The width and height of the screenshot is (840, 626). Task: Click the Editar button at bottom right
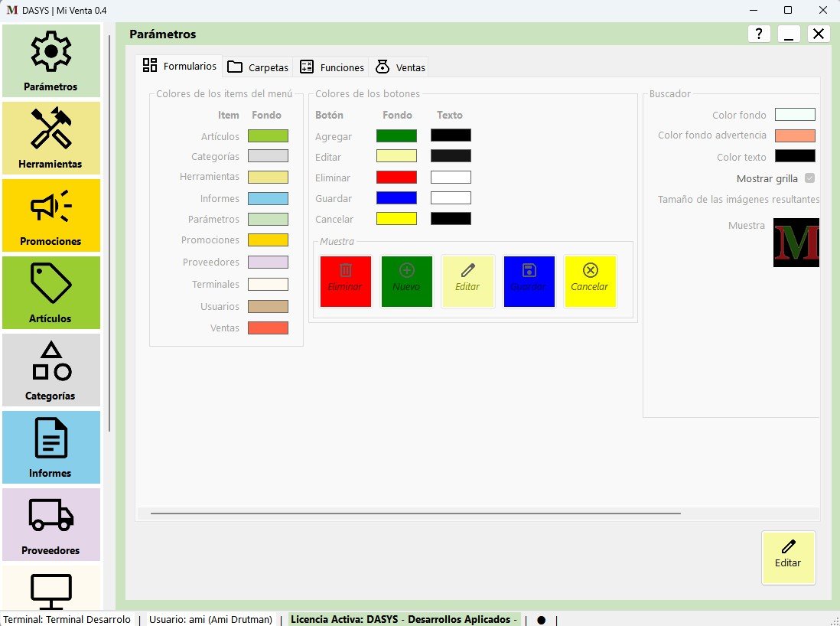pos(788,558)
